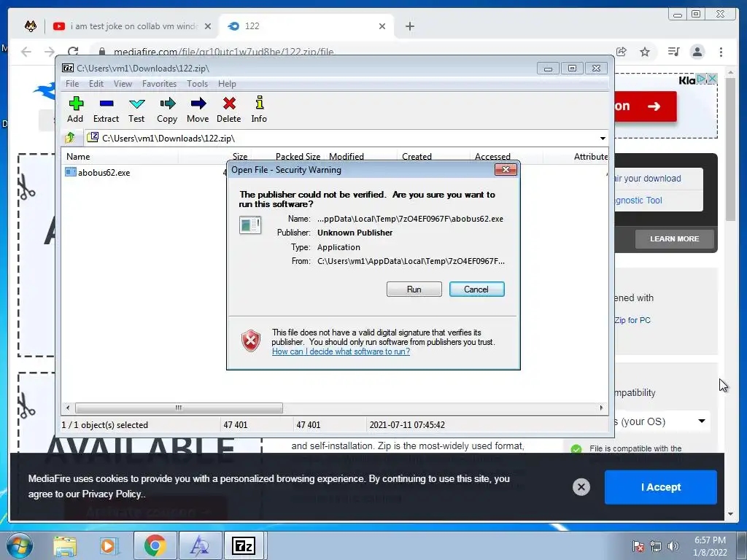Viewport: 747px width, 560px height.
Task: Close the YouTube browser tab
Action: 208,26
